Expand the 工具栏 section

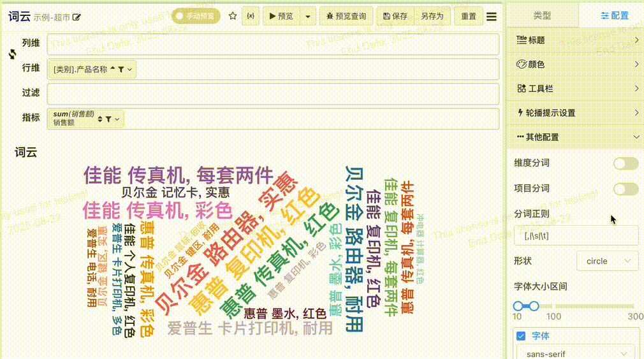575,88
